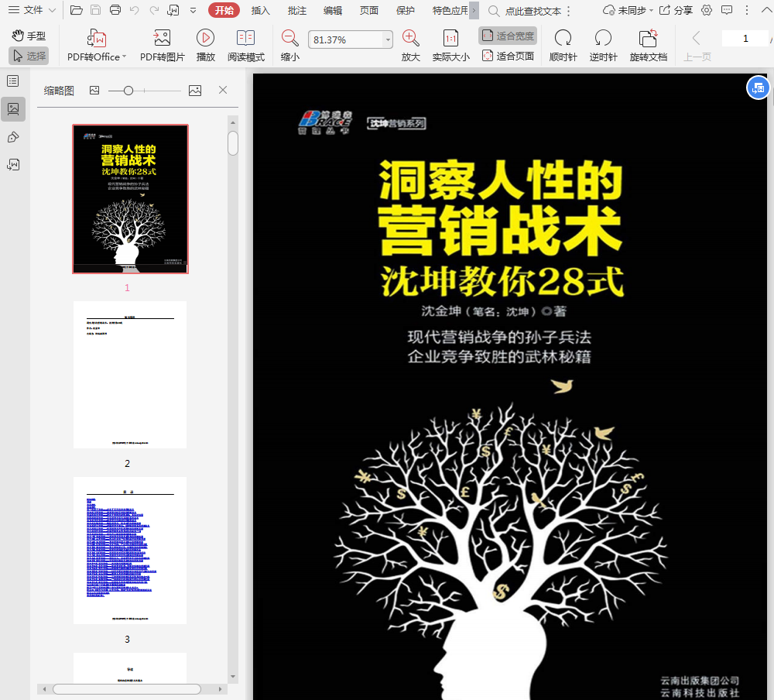Expand the quick access toolbar dropdown
This screenshot has width=774, height=700.
(x=193, y=10)
